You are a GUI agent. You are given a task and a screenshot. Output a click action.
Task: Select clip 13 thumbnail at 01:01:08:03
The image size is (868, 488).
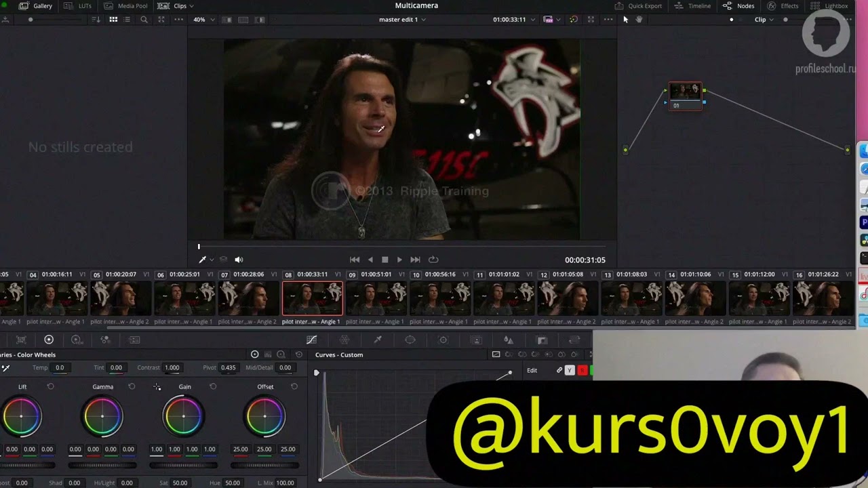631,298
